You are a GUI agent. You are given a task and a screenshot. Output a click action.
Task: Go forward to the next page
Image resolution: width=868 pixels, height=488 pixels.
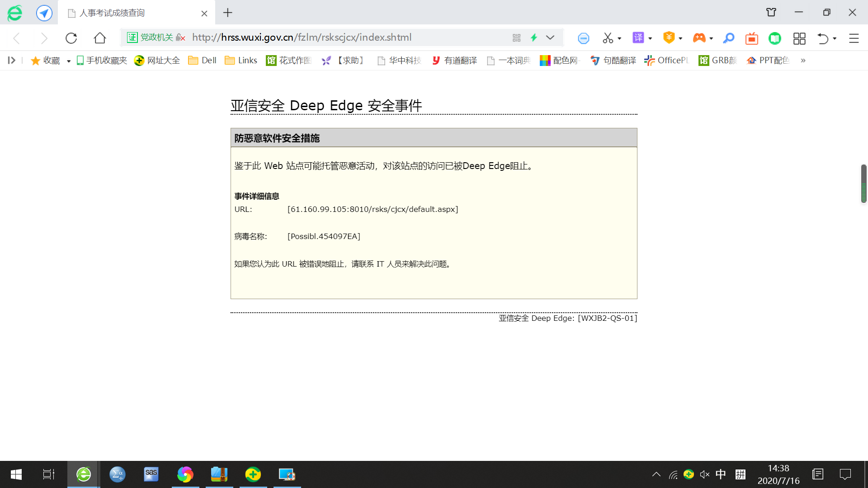pyautogui.click(x=44, y=38)
